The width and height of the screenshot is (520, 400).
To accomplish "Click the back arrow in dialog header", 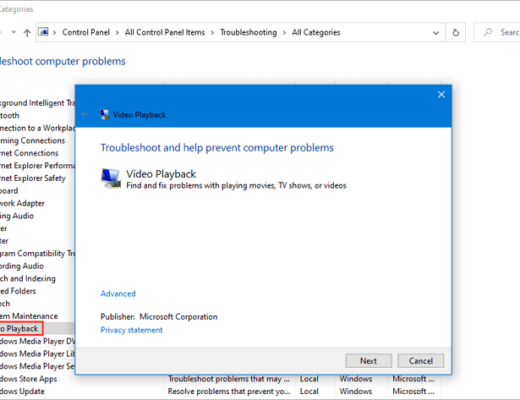I will (85, 115).
